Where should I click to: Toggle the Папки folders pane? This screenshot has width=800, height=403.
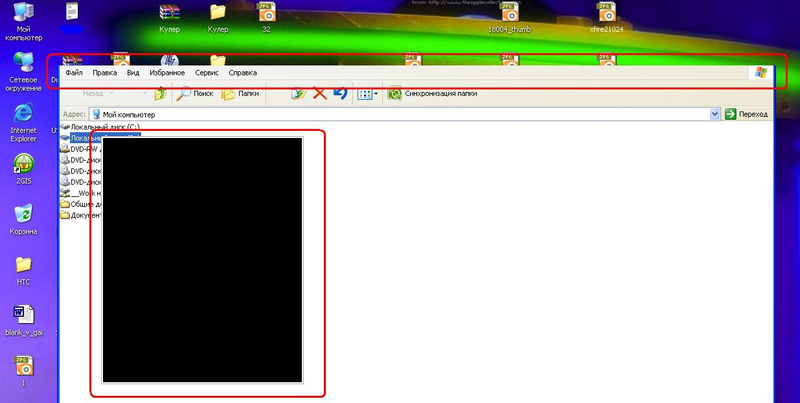[x=241, y=93]
